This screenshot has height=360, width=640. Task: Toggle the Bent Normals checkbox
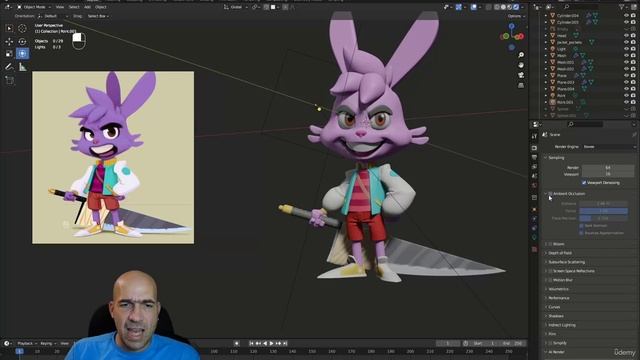(581, 225)
